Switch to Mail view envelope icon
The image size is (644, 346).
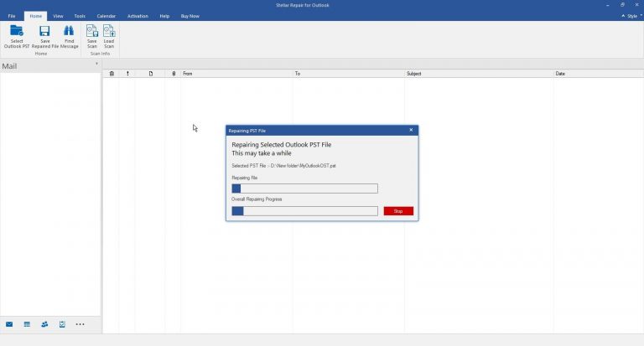(x=9, y=324)
